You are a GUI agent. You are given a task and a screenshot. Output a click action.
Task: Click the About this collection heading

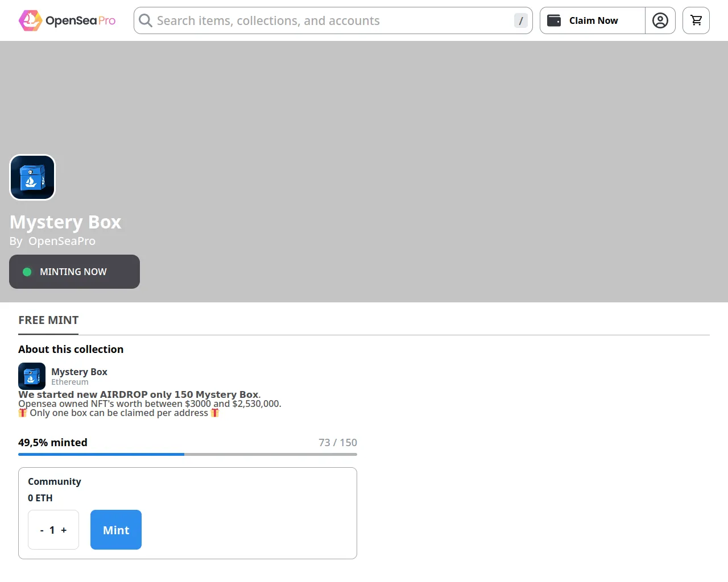pos(71,350)
